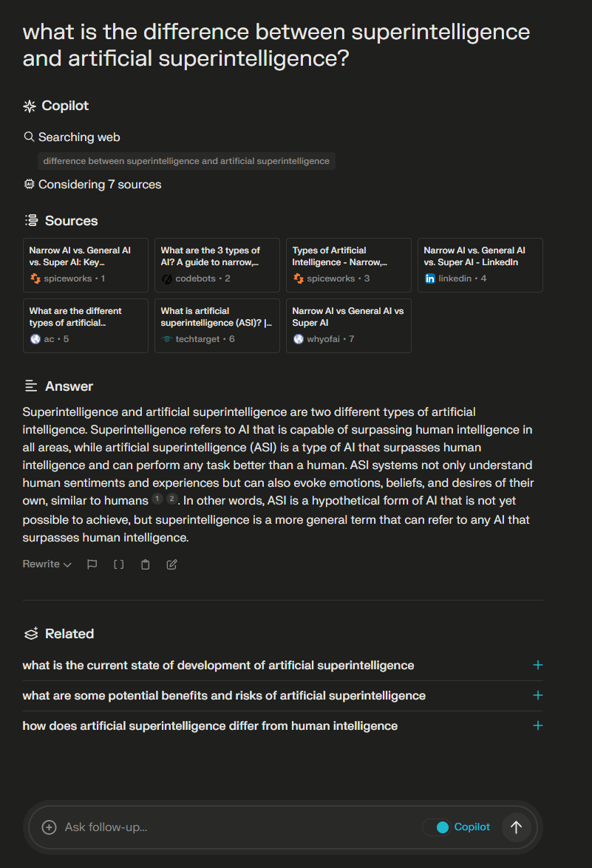Expand the current state of development question
The image size is (592, 868).
[537, 665]
